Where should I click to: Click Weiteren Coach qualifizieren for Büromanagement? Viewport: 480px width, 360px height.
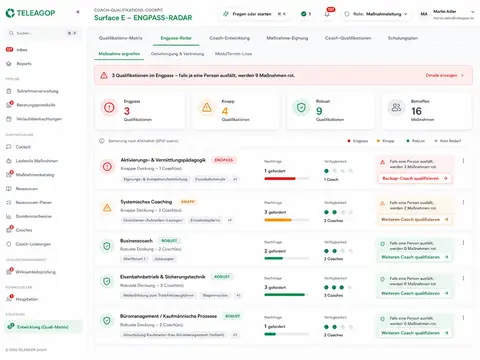tap(415, 333)
